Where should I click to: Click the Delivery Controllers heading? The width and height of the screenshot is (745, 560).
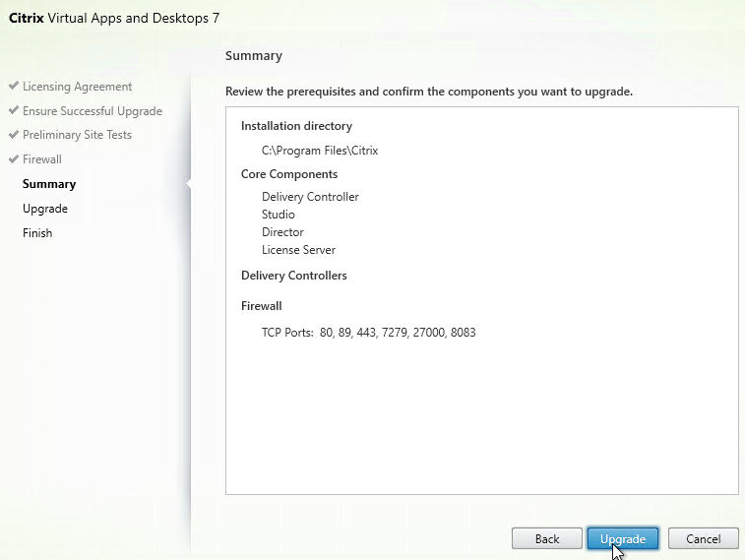(x=293, y=276)
